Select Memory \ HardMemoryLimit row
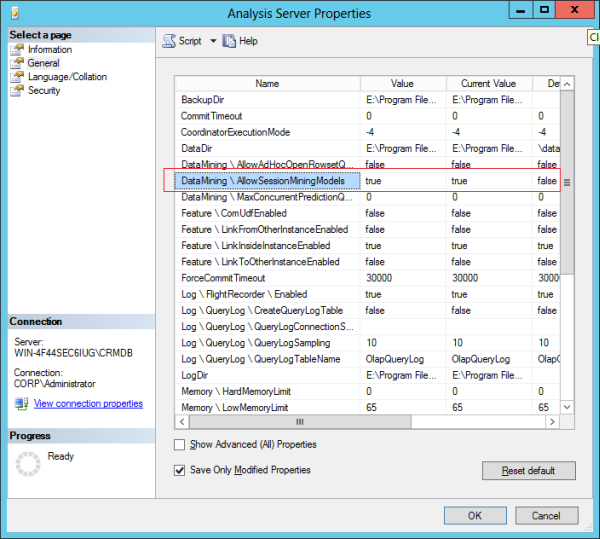Screen dimensions: 600x539 [x=367, y=391]
